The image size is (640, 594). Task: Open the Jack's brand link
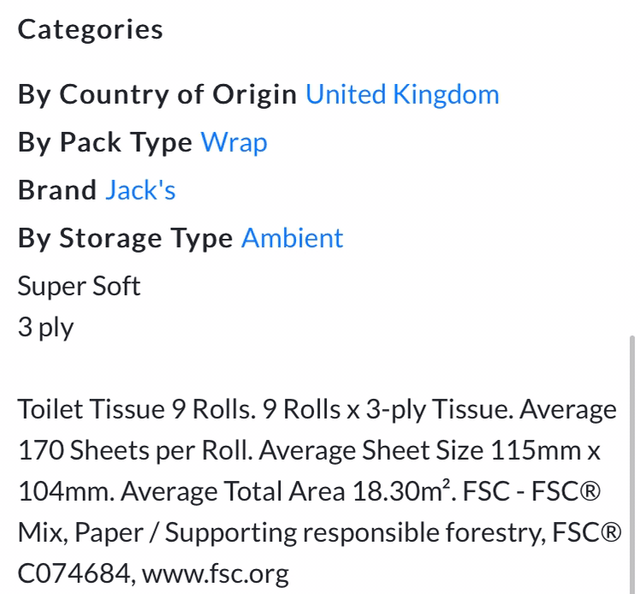click(x=140, y=191)
